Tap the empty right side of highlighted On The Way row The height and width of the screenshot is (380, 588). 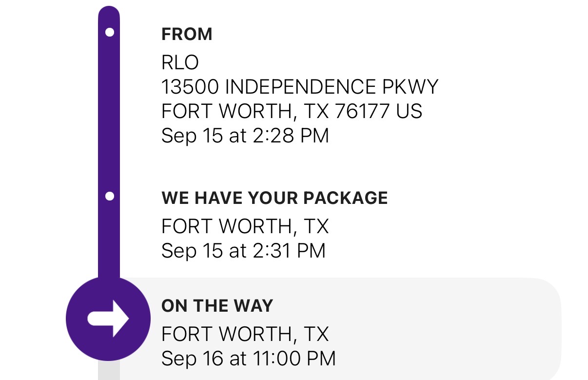click(463, 332)
